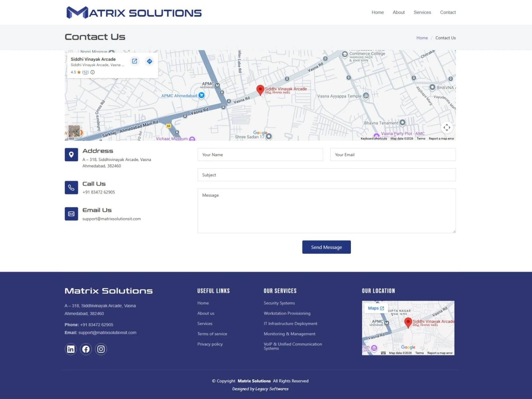Click the open larger map icon
The height and width of the screenshot is (399, 532).
135,61
